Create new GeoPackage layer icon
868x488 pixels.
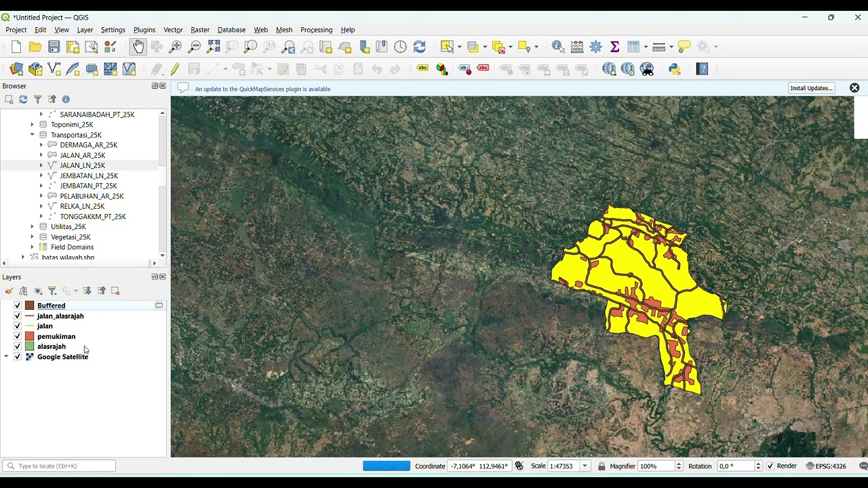35,69
